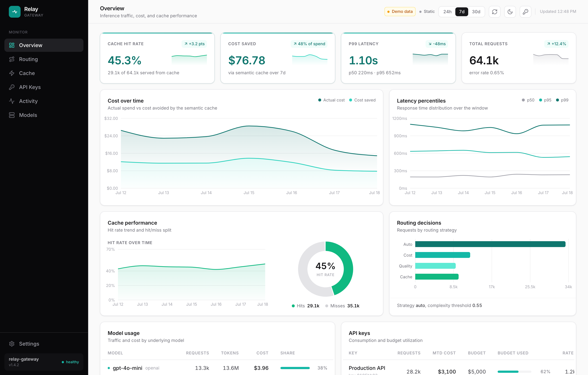Open the API key icon button
Viewport: 588px width, 375px height.
525,12
